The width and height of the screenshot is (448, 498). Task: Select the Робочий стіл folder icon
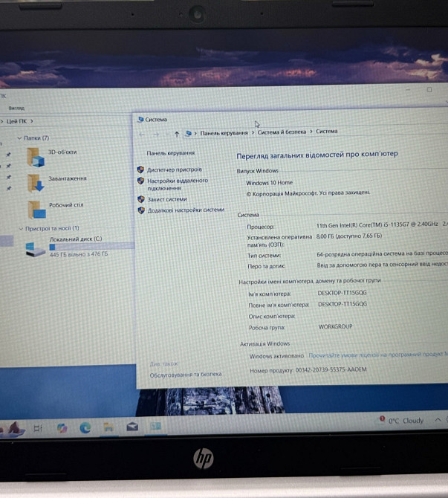click(36, 210)
